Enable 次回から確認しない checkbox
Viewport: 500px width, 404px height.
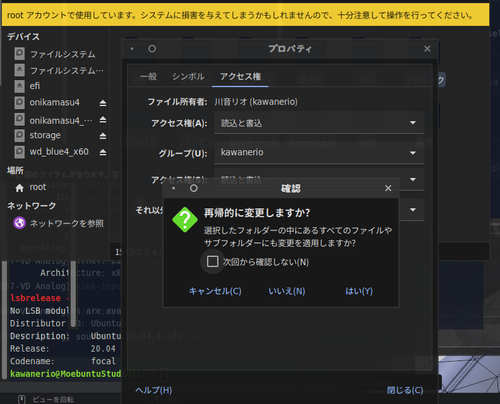point(212,261)
